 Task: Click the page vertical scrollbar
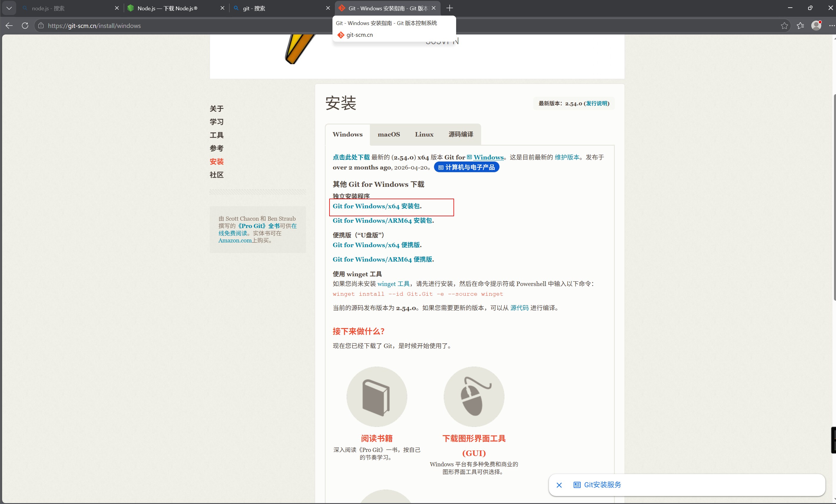click(834, 197)
